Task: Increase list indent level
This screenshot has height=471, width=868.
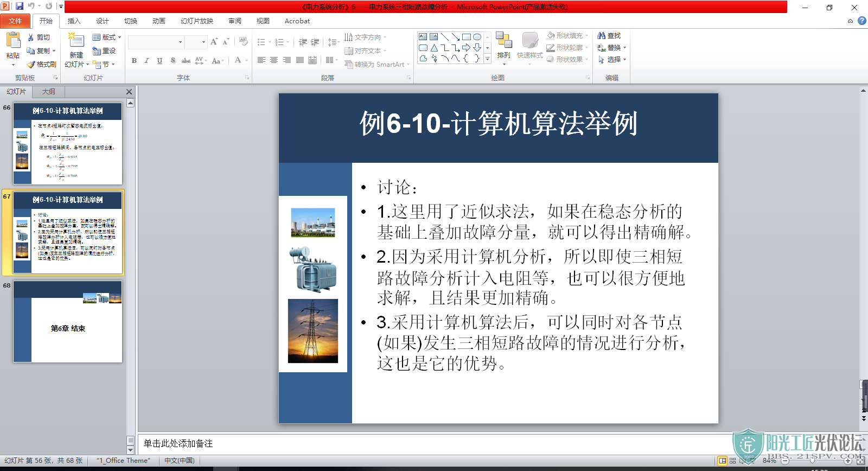Action: point(315,42)
